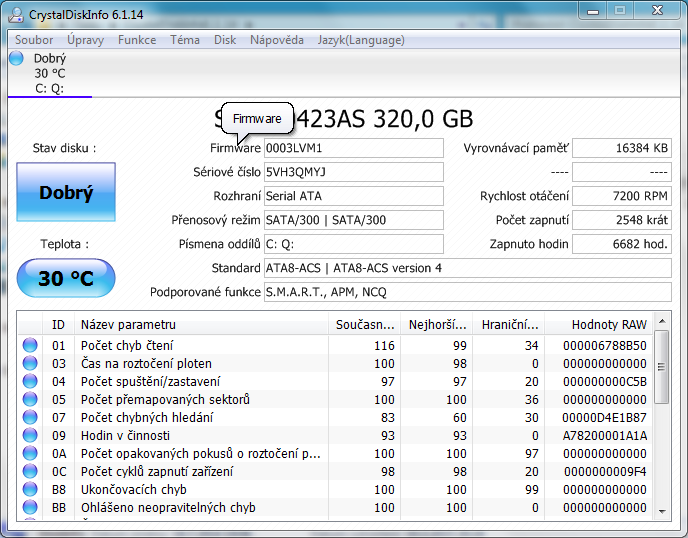Click status orb for Počet přemapovaných sektorů

pos(30,400)
